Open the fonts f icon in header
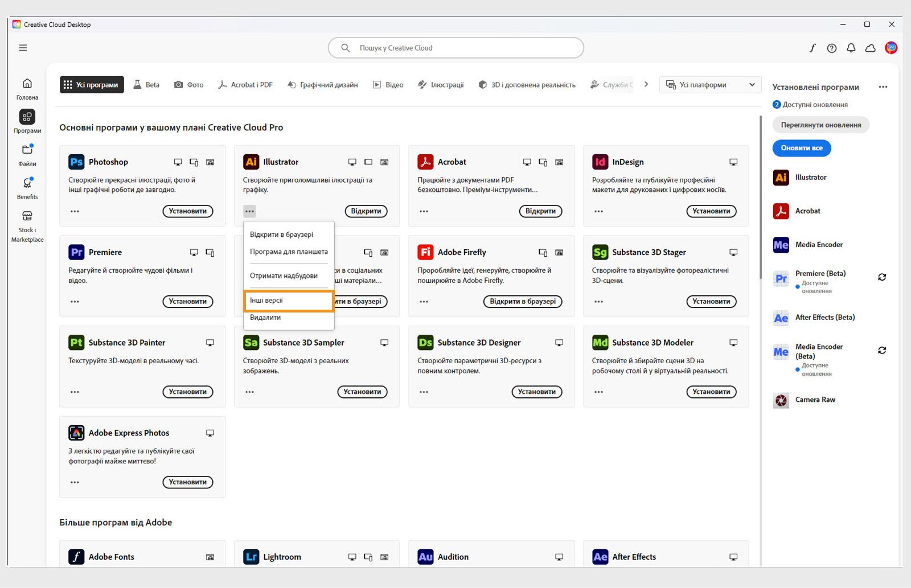This screenshot has width=911, height=588. [812, 48]
